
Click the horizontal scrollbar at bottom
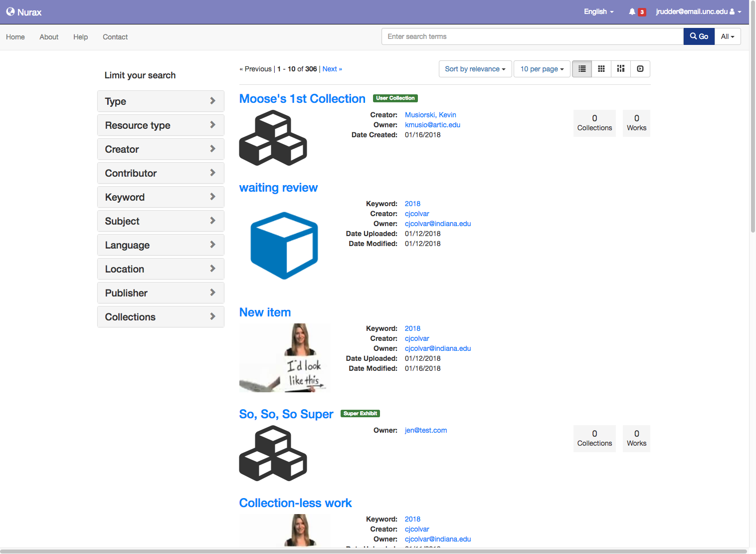pyautogui.click(x=374, y=551)
